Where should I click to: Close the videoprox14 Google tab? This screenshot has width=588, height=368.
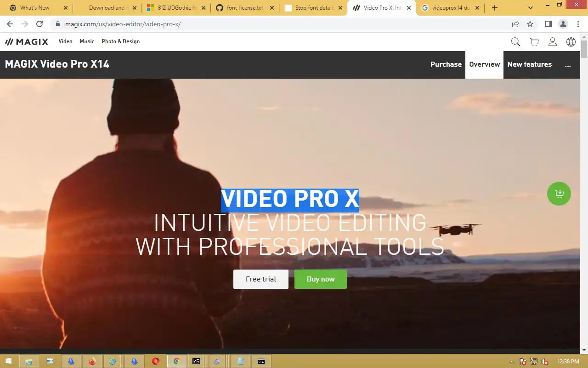tap(478, 8)
